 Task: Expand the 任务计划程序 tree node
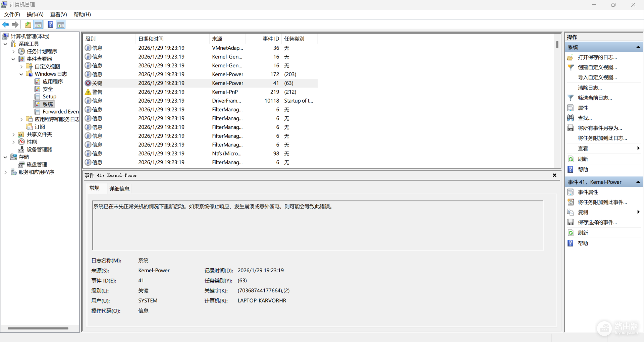(13, 52)
